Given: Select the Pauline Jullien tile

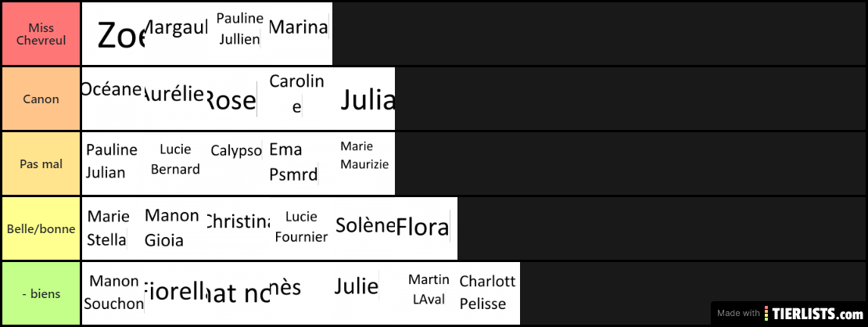Looking at the screenshot, I should coord(239,34).
